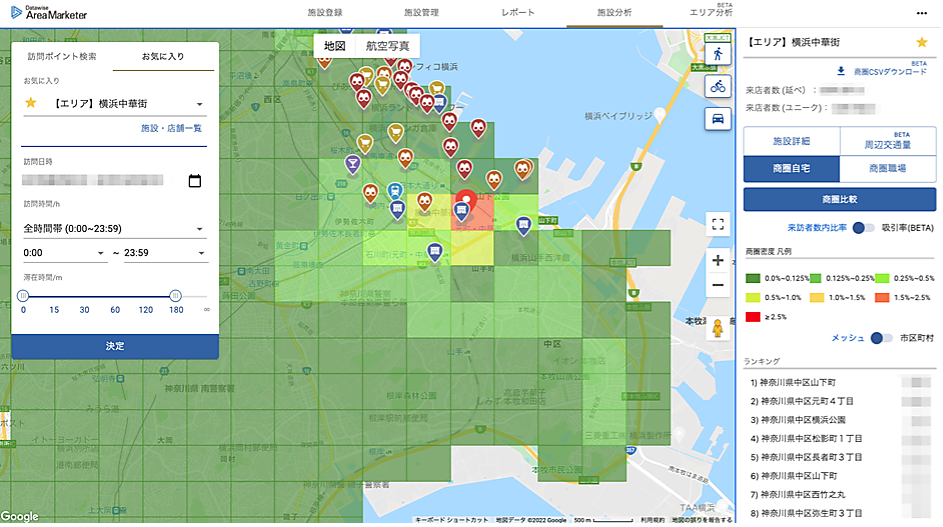Zoom out the map with minus button
943x527 pixels.
[x=718, y=285]
